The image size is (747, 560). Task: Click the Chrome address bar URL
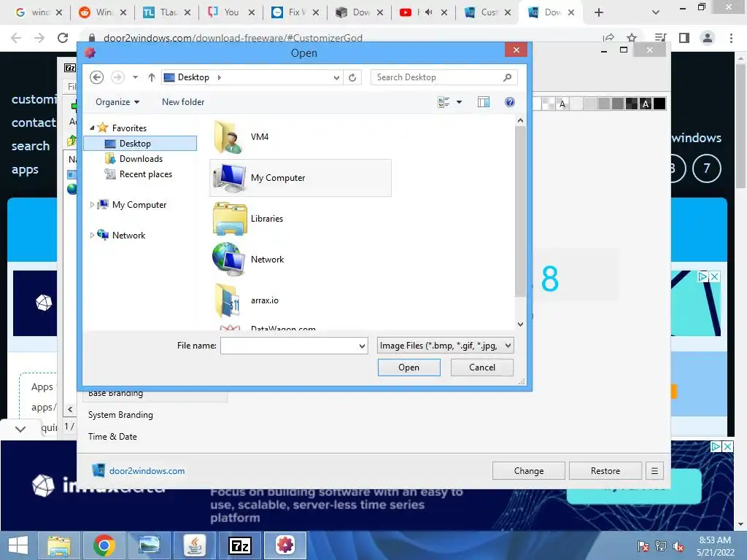233,38
